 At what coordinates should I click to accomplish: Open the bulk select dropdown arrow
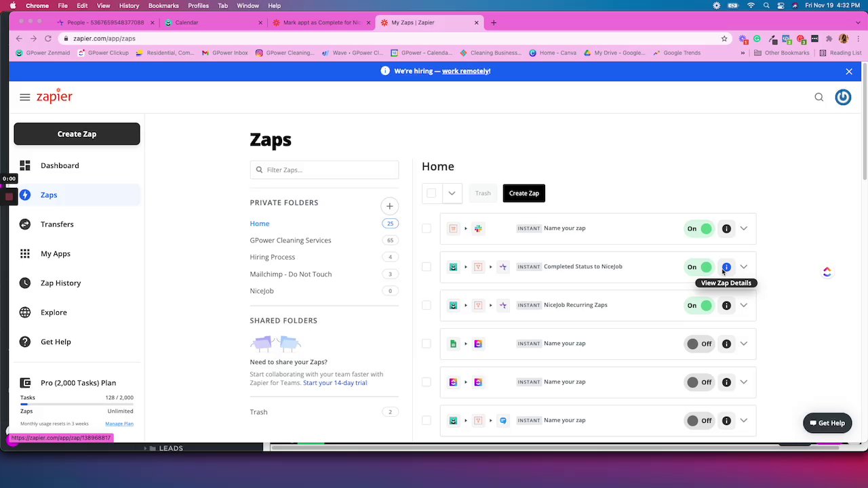click(452, 193)
